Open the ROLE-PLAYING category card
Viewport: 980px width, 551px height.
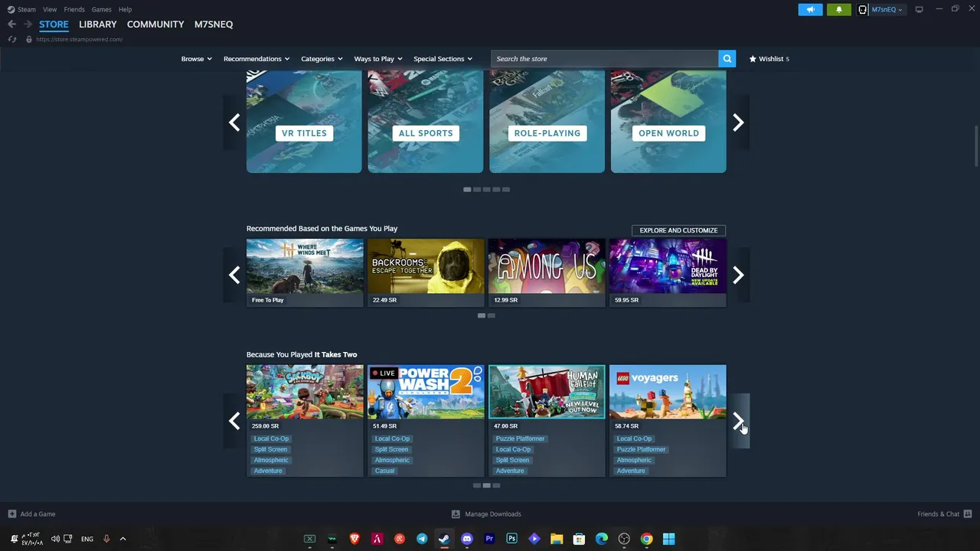pyautogui.click(x=547, y=122)
